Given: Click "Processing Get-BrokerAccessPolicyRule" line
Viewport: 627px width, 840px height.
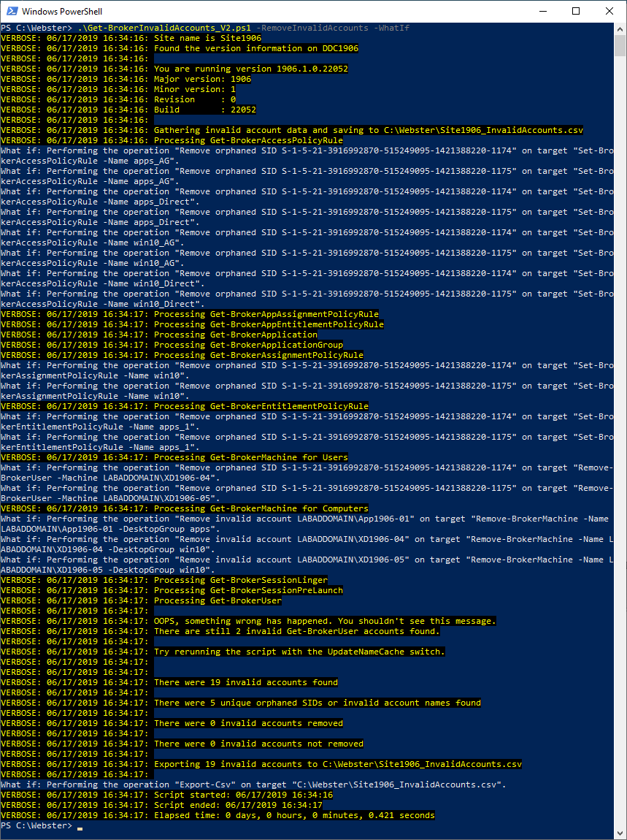Looking at the screenshot, I should [x=248, y=140].
